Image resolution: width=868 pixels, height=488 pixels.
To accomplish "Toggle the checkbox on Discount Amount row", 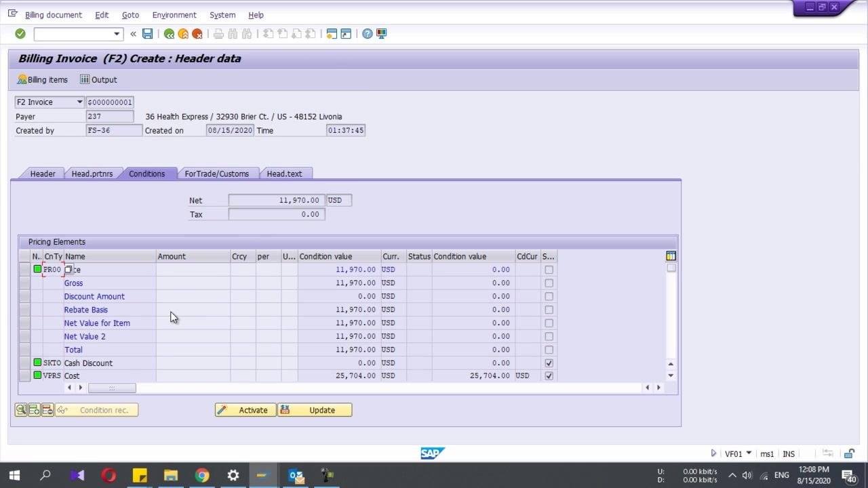I will (549, 296).
